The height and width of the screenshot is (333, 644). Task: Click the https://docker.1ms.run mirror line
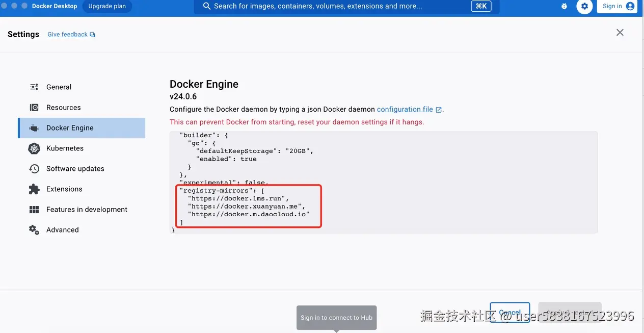pos(238,198)
